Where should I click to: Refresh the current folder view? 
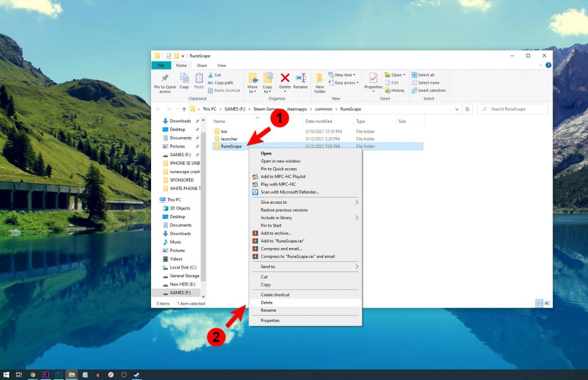(467, 109)
